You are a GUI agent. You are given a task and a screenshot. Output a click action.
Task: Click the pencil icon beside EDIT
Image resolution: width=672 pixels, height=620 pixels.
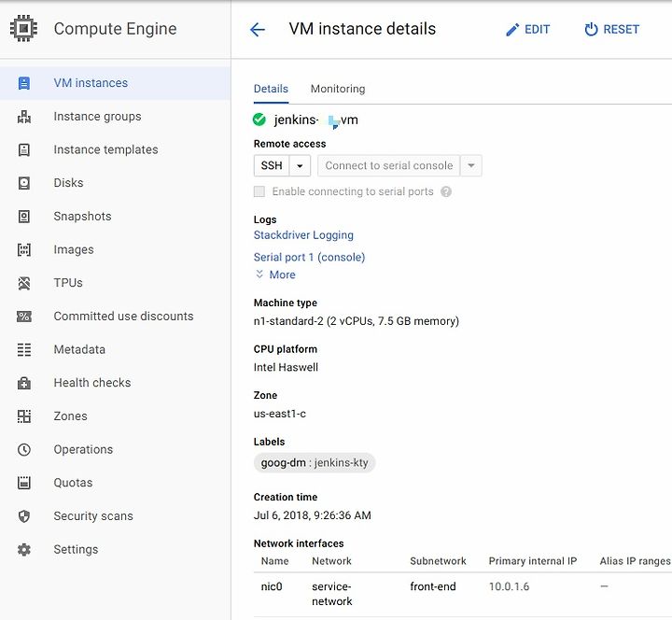pos(512,30)
